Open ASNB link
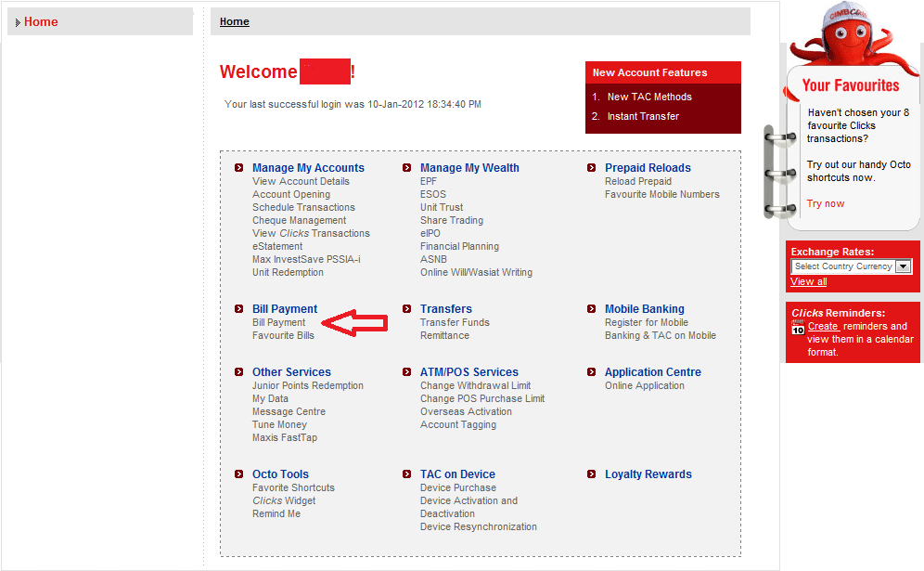 [x=433, y=259]
